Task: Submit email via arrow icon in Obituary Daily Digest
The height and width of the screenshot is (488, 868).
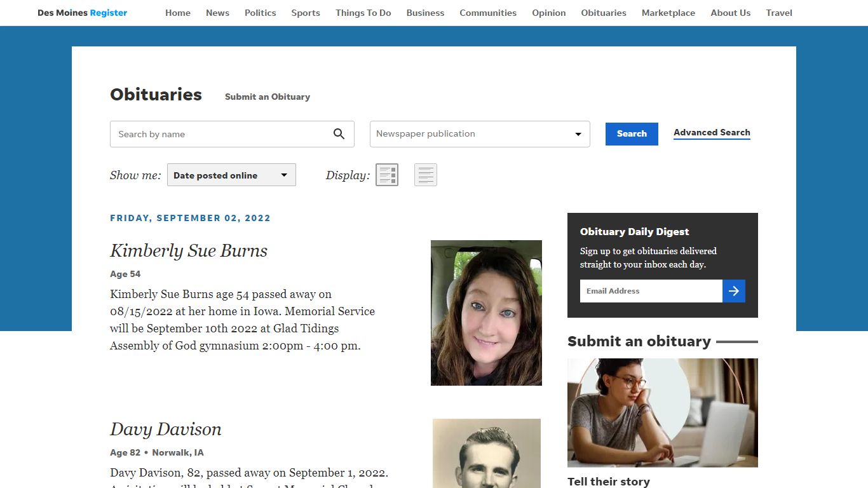Action: click(734, 290)
